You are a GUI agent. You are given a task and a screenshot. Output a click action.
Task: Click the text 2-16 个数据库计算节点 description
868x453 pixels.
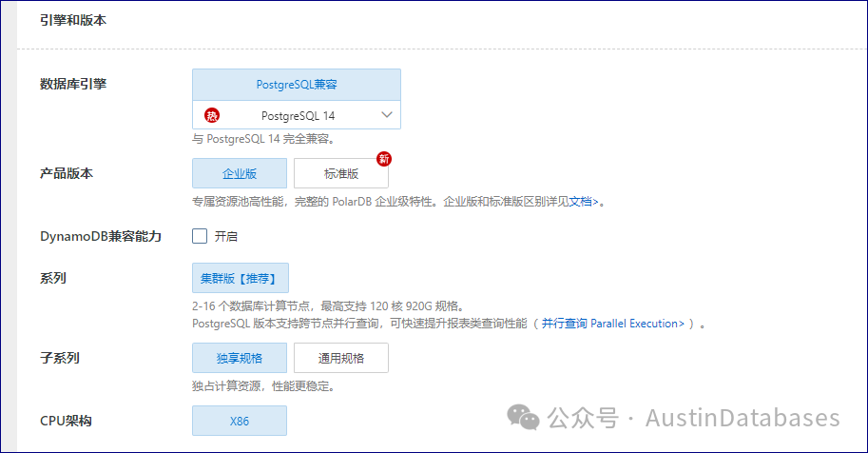coord(328,306)
